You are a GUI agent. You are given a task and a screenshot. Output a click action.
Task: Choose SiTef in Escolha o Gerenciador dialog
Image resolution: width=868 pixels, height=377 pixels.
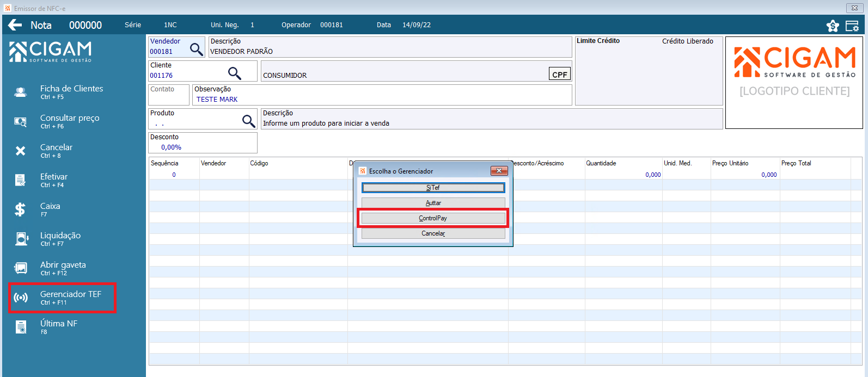pos(433,188)
